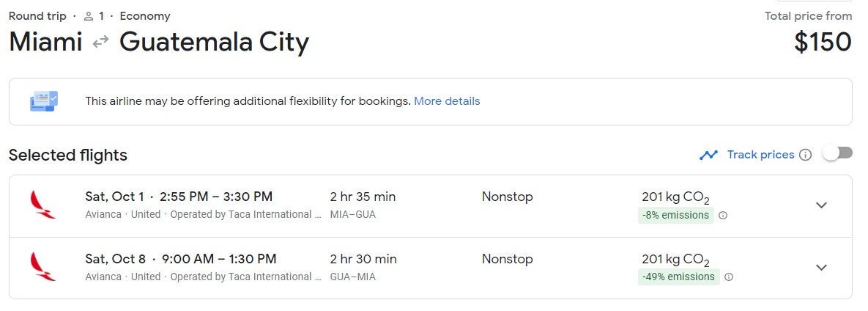Open info icon beside -49% emissions
This screenshot has height=311, width=868.
pyautogui.click(x=729, y=277)
